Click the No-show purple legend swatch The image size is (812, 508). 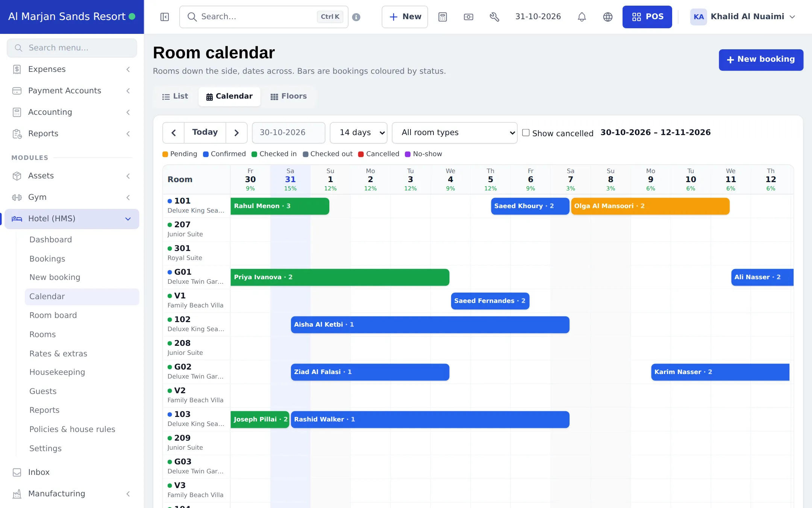[408, 154]
